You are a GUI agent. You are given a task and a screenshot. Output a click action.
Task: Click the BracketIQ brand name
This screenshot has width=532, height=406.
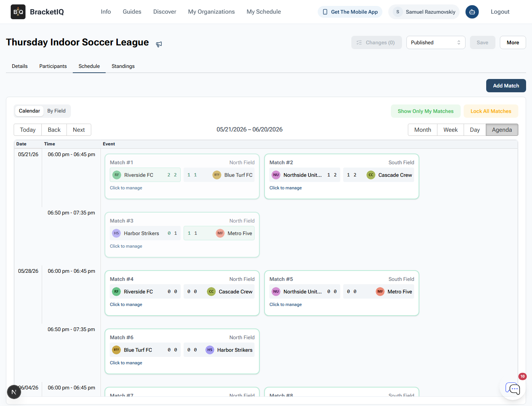47,12
